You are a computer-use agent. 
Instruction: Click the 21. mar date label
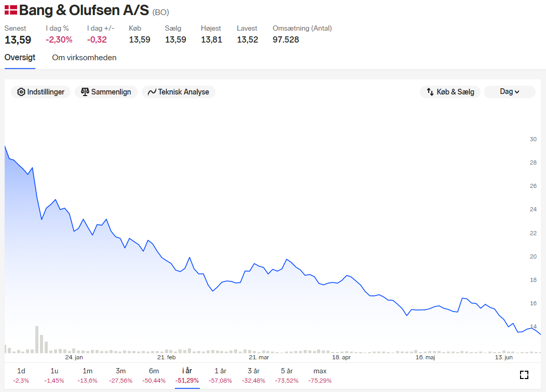tap(258, 357)
